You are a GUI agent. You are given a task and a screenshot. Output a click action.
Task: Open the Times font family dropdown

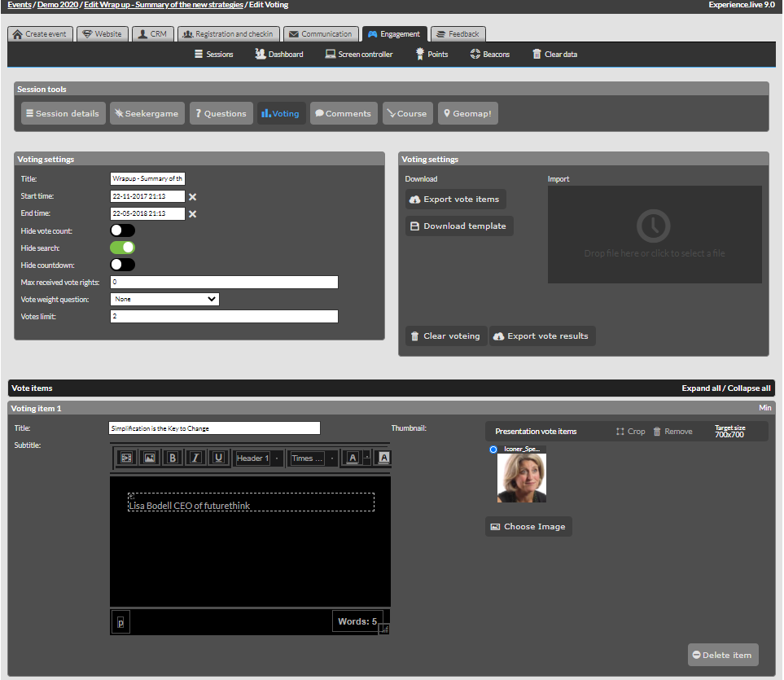point(313,458)
